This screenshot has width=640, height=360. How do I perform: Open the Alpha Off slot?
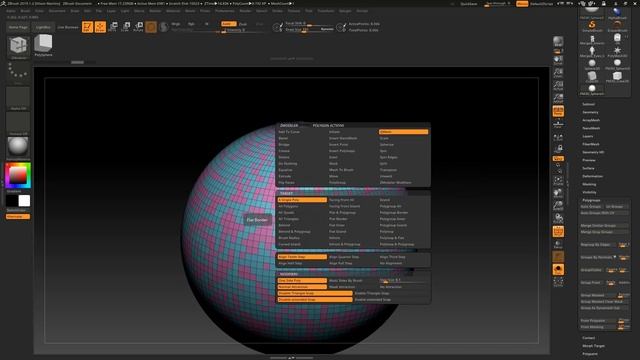[18, 97]
